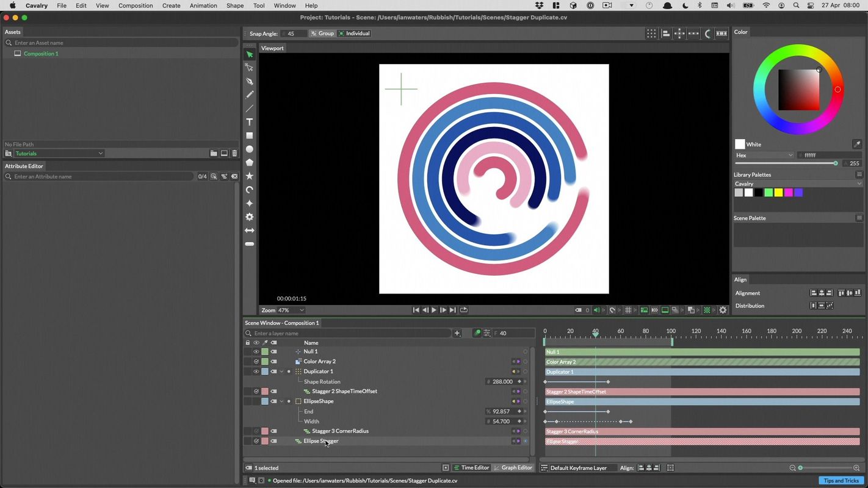Open the Composition menu

(136, 5)
